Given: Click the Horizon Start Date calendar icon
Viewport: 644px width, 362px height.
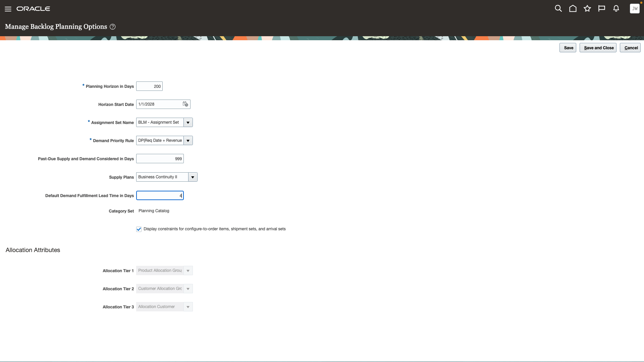Looking at the screenshot, I should [x=185, y=104].
